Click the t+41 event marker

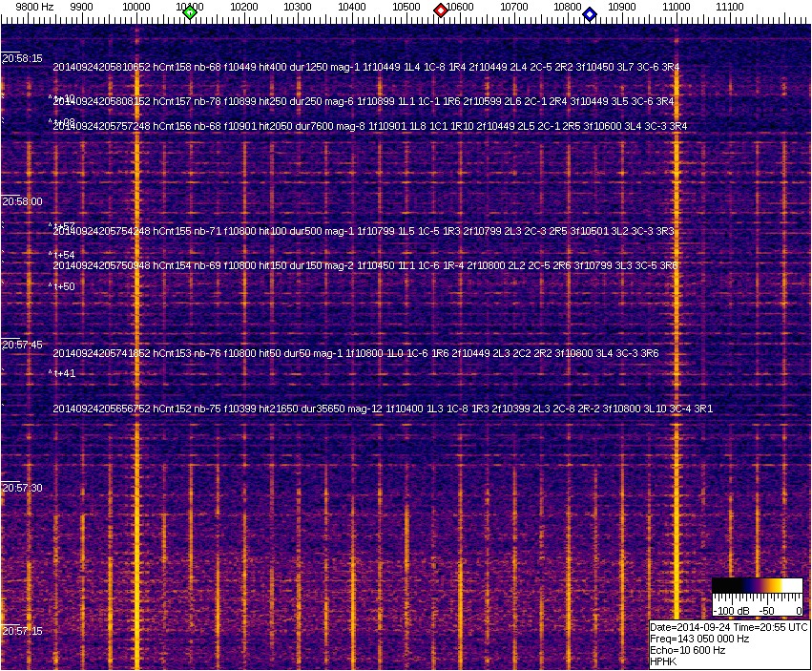click(x=63, y=373)
